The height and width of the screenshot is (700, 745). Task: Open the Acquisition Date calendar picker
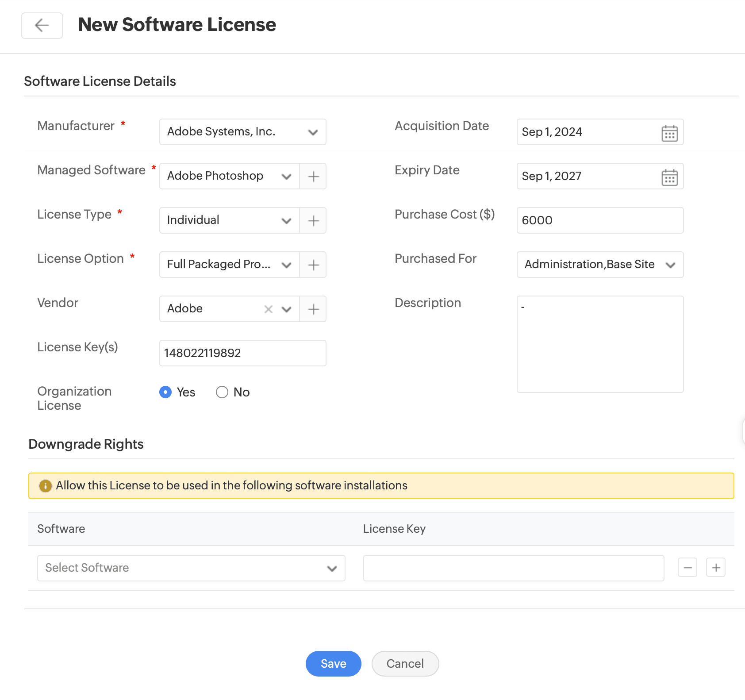[x=669, y=132]
